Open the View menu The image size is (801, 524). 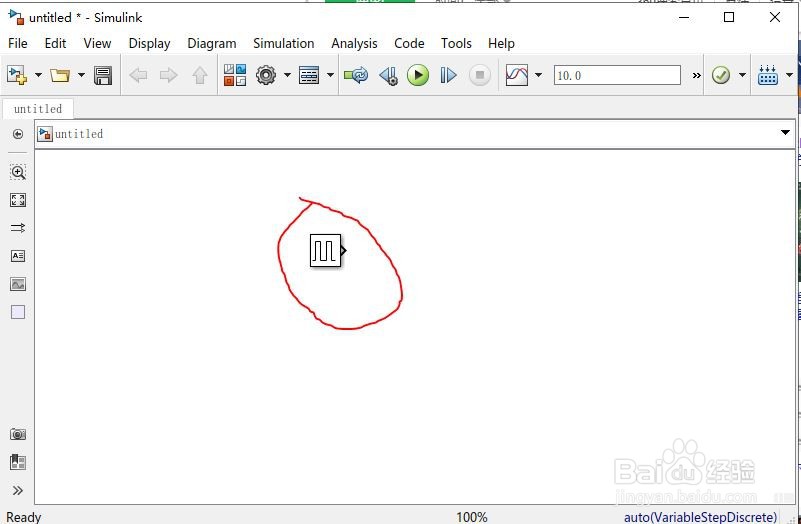97,43
